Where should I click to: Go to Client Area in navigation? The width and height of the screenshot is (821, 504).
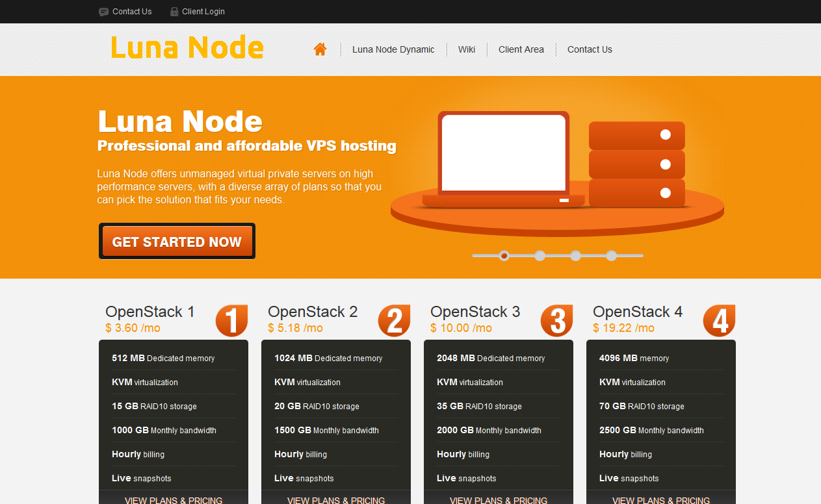(521, 49)
